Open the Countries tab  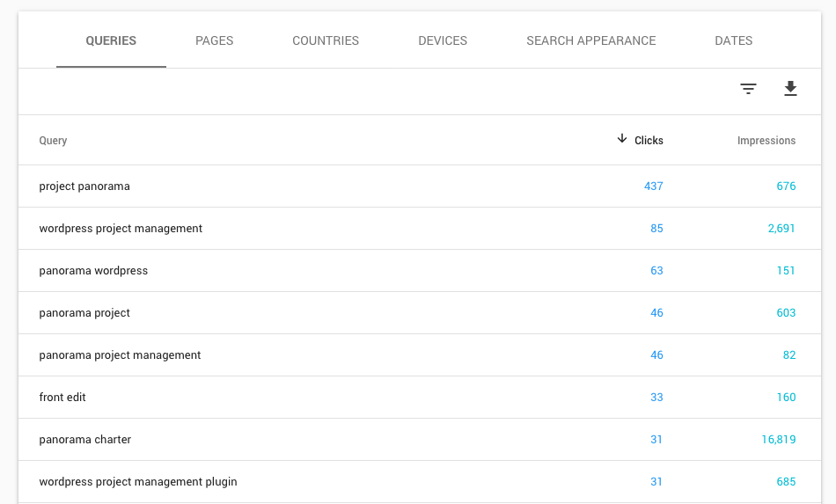pyautogui.click(x=326, y=40)
